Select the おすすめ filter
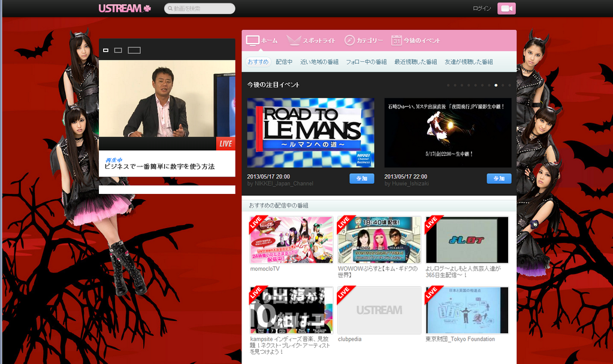 click(258, 62)
